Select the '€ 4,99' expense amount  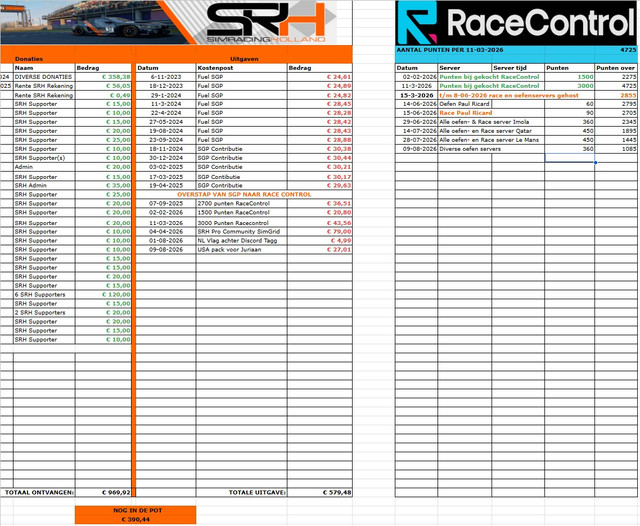coord(320,240)
